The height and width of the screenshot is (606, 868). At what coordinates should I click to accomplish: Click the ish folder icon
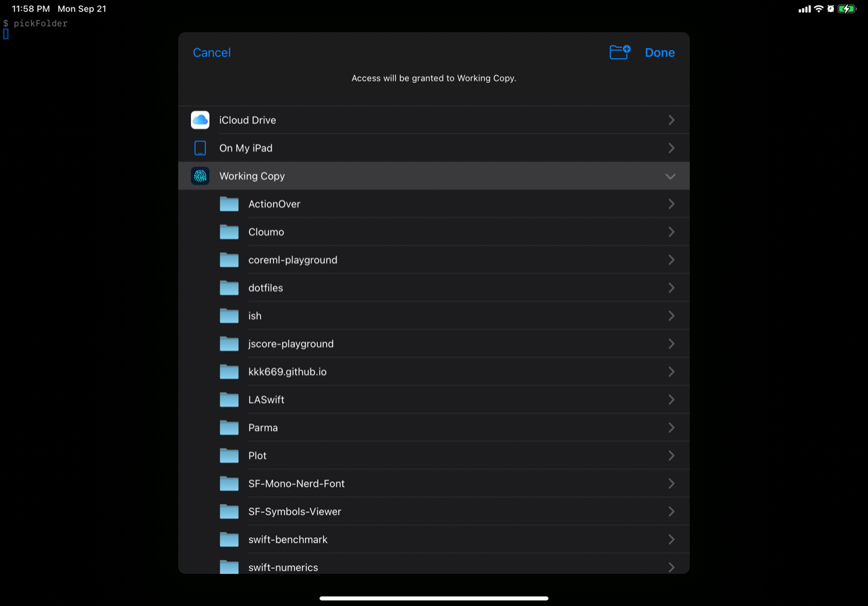pyautogui.click(x=229, y=316)
